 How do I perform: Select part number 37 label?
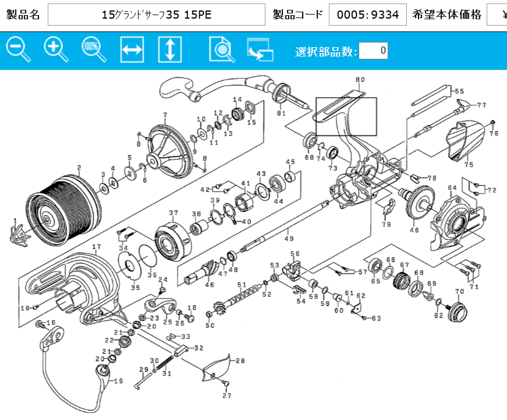(173, 213)
